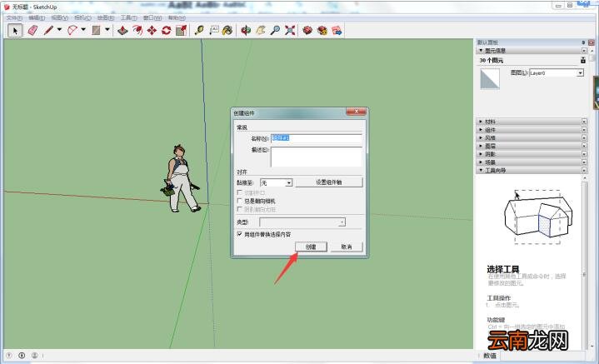Image resolution: width=599 pixels, height=364 pixels.
Task: Close the 材料 panel with its x button
Action: click(x=585, y=122)
